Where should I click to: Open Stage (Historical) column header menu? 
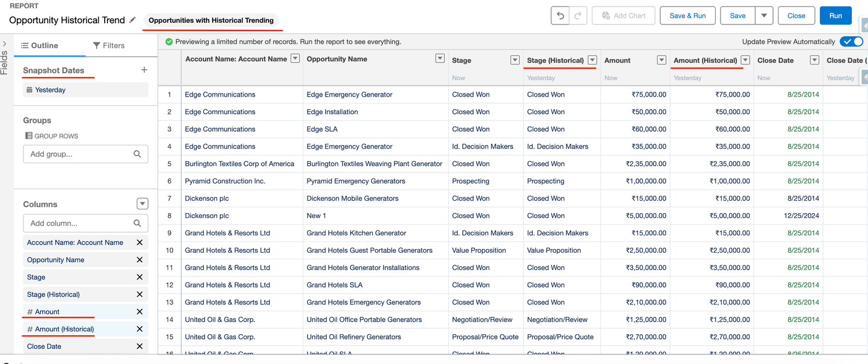[x=592, y=60]
